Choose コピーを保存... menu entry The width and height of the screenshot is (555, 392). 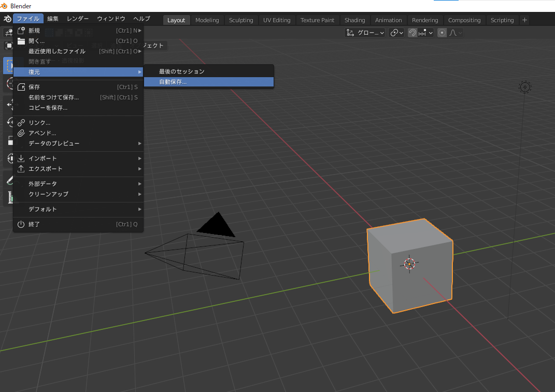[78, 108]
